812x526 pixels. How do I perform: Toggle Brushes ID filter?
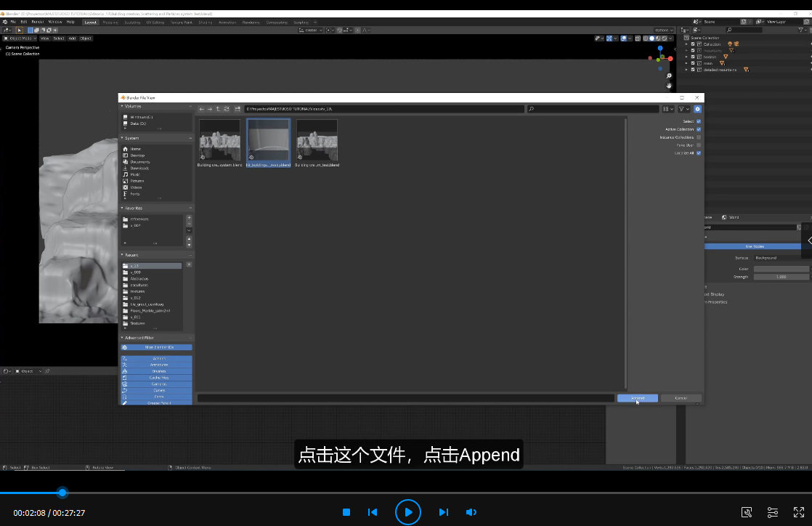point(156,371)
